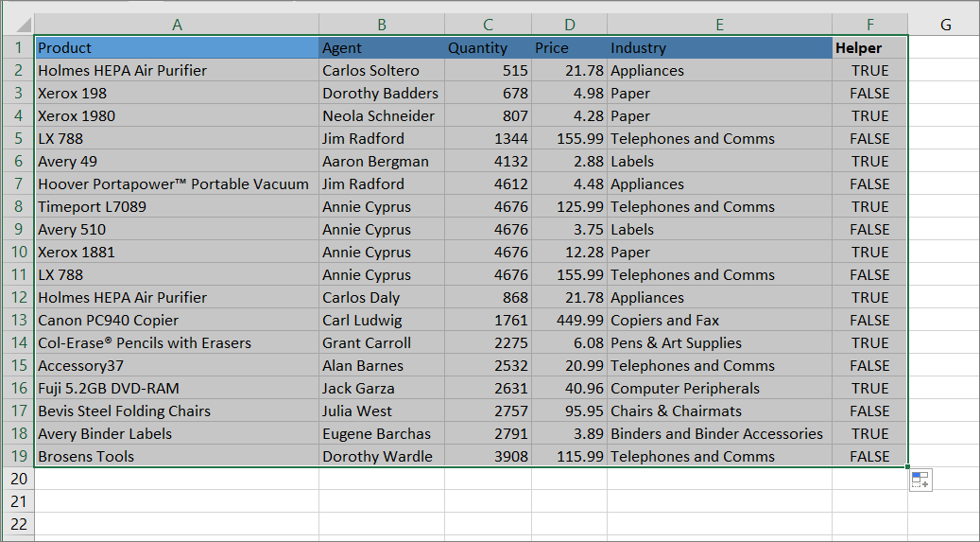Select Binders and Binder Accessories cell
Screen dimensions: 980x542
(x=719, y=434)
